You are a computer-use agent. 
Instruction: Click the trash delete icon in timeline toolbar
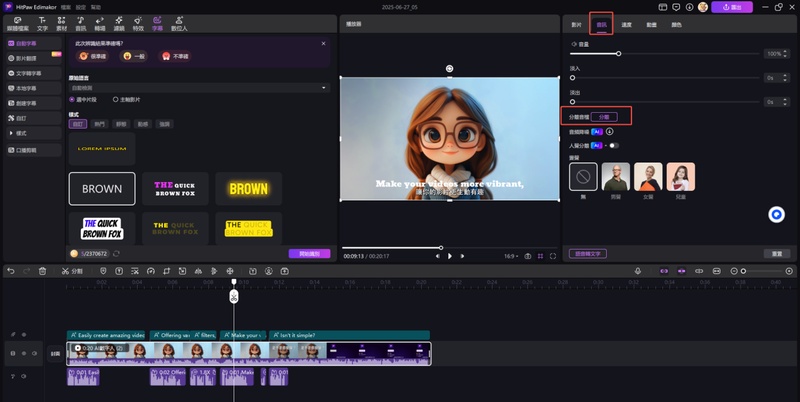(42, 271)
